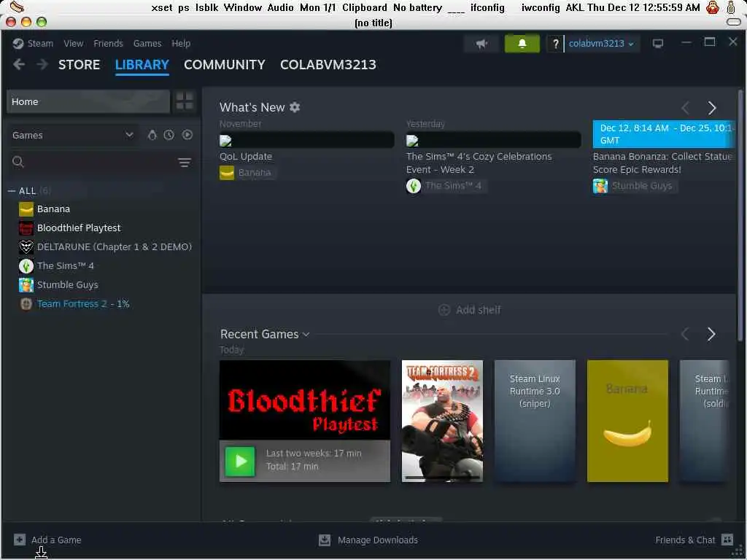The width and height of the screenshot is (747, 560).
Task: Open Sims 4 Cozy Celebrations news
Action: [479, 163]
